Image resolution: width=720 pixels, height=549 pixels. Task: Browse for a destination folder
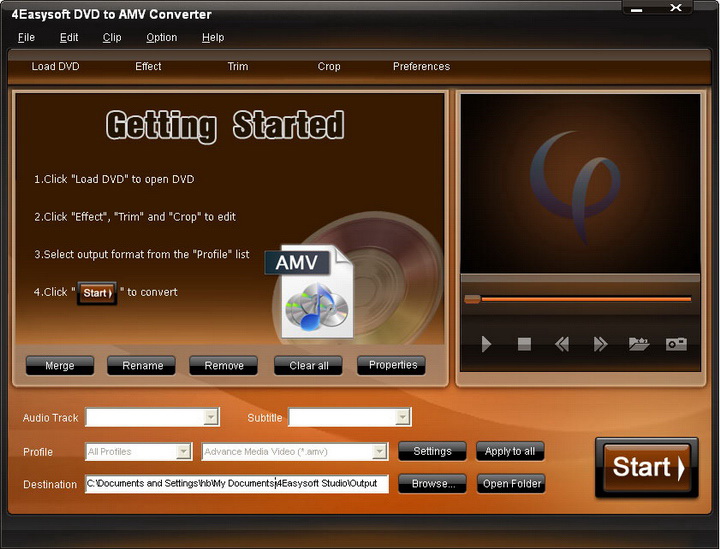tap(433, 483)
